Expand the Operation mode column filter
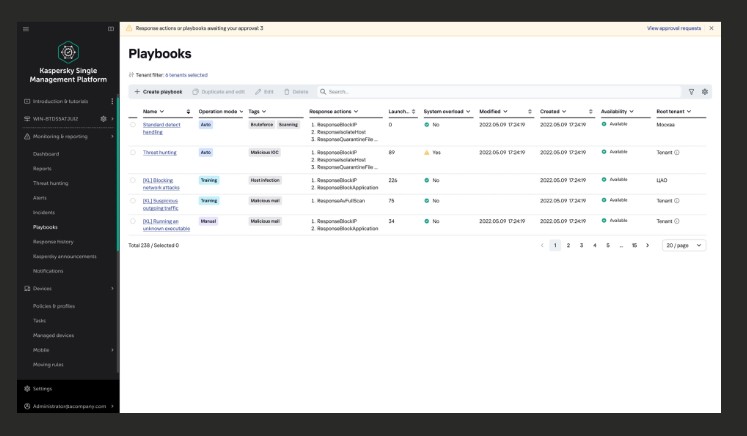Viewport: 747px width, 436px height. (x=242, y=110)
